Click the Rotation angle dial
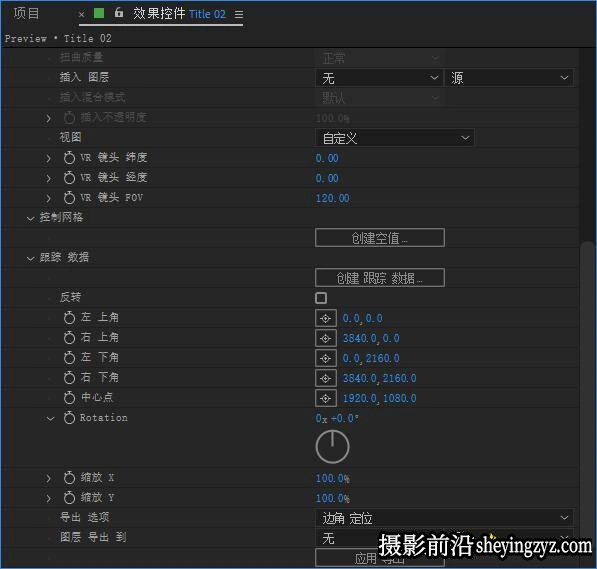This screenshot has width=597, height=569. pyautogui.click(x=332, y=447)
